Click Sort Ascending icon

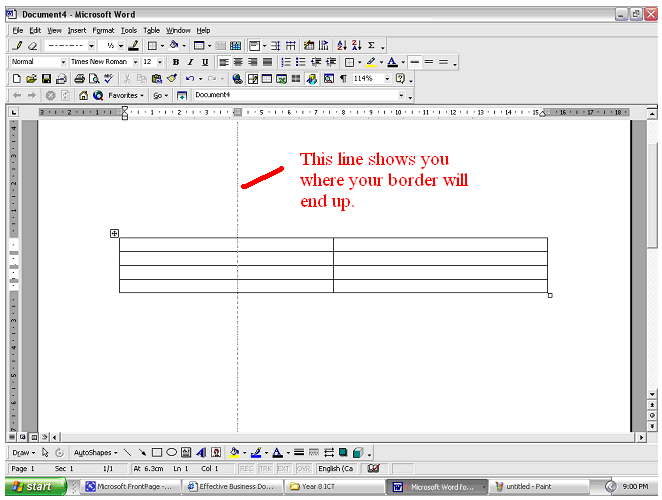tap(342, 45)
